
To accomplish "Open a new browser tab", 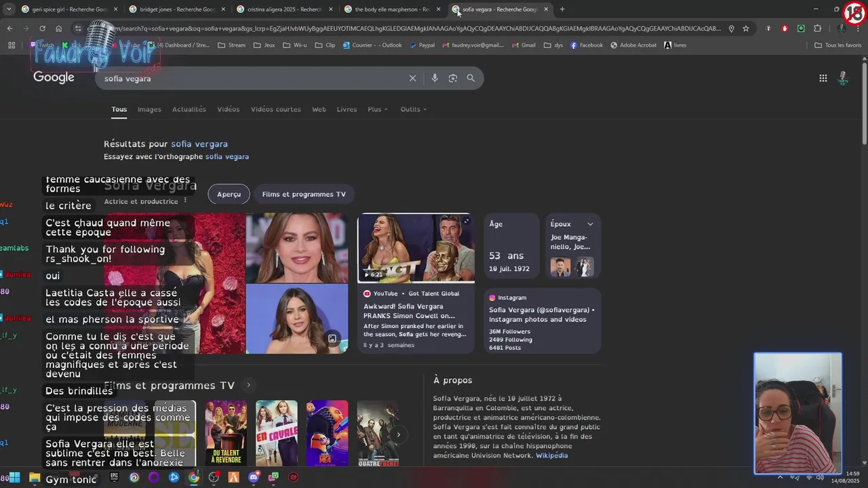I will 562,9.
